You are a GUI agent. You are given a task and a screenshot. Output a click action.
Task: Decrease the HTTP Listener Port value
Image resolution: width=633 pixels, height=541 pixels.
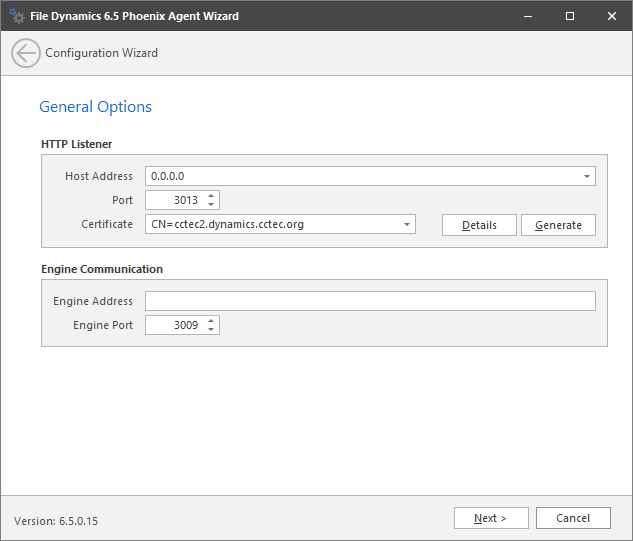point(211,205)
